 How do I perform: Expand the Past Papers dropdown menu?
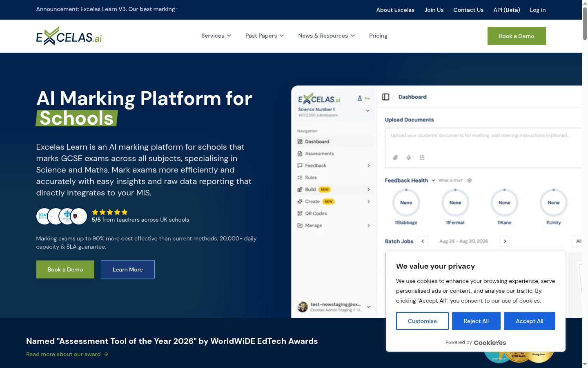tap(265, 36)
